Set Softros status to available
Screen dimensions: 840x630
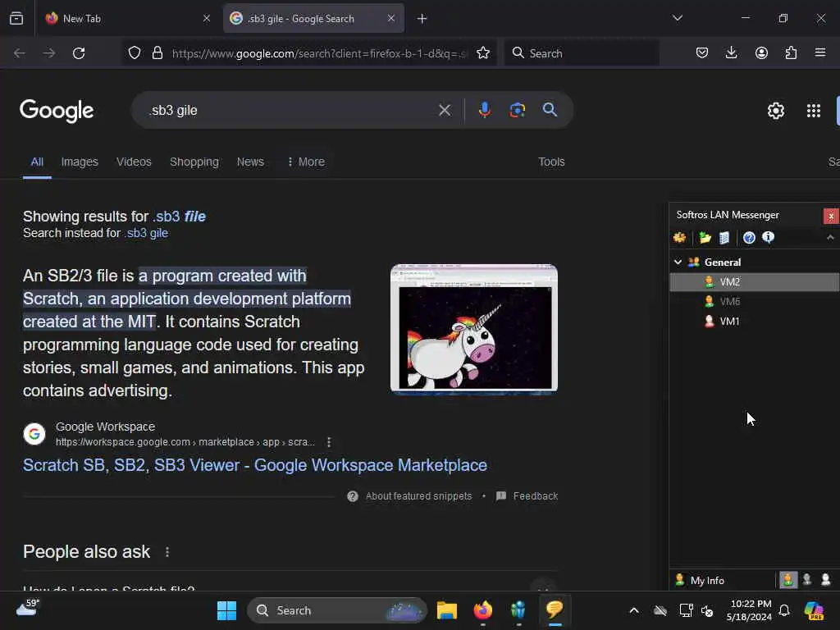point(787,580)
